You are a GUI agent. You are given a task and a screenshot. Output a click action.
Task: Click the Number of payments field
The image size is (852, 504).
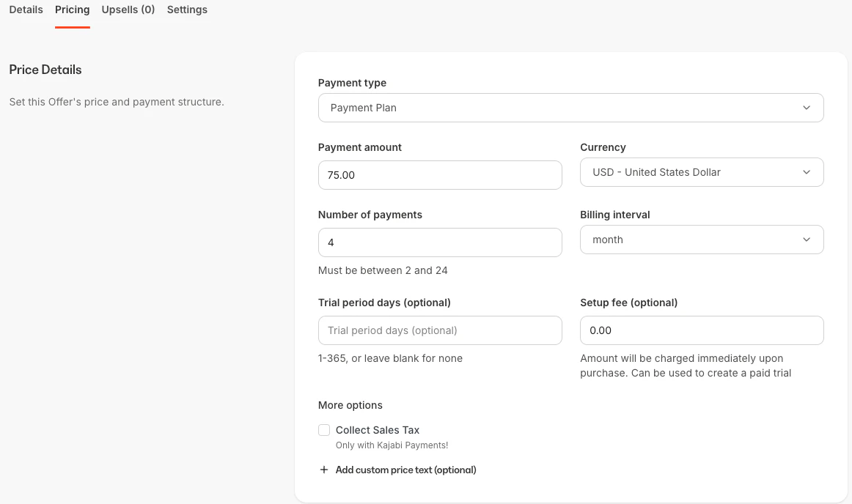pos(439,242)
